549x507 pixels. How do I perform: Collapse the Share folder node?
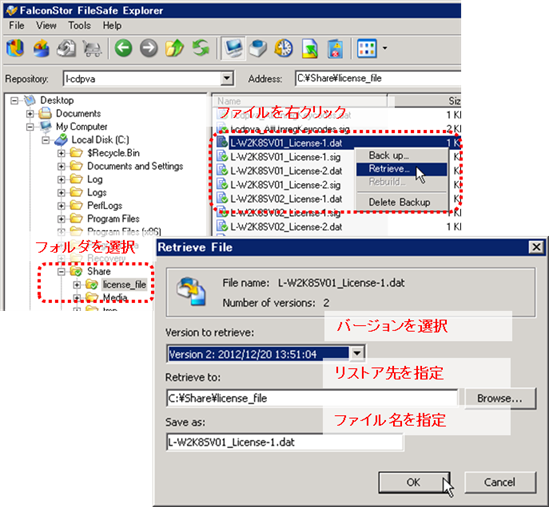(x=61, y=272)
